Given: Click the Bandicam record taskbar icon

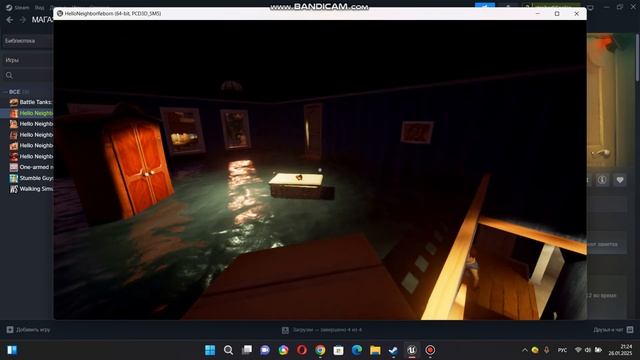Looking at the screenshot, I should [430, 350].
